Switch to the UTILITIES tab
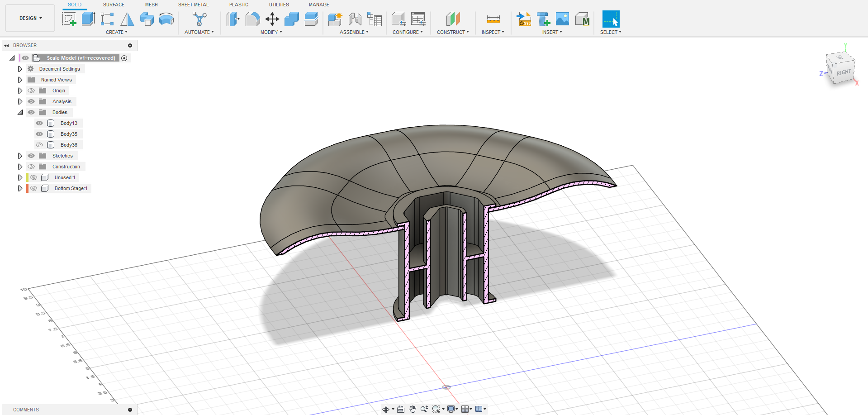This screenshot has width=868, height=415. [x=279, y=5]
